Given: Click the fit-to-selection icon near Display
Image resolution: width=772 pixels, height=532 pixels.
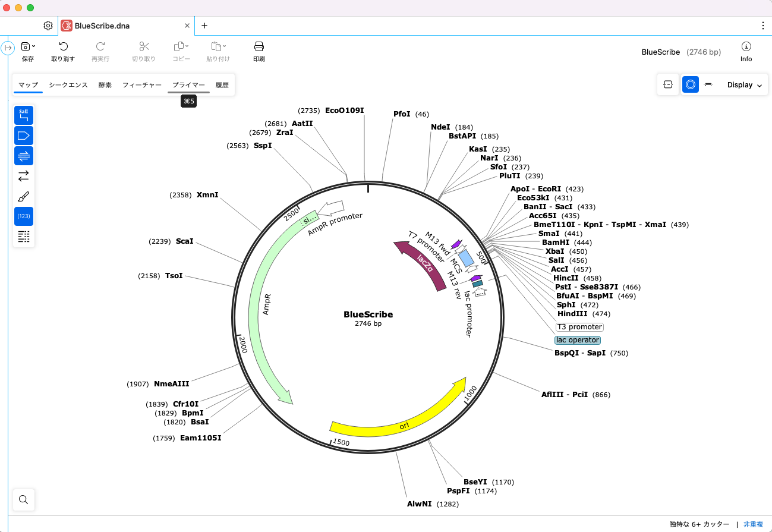Looking at the screenshot, I should point(668,84).
